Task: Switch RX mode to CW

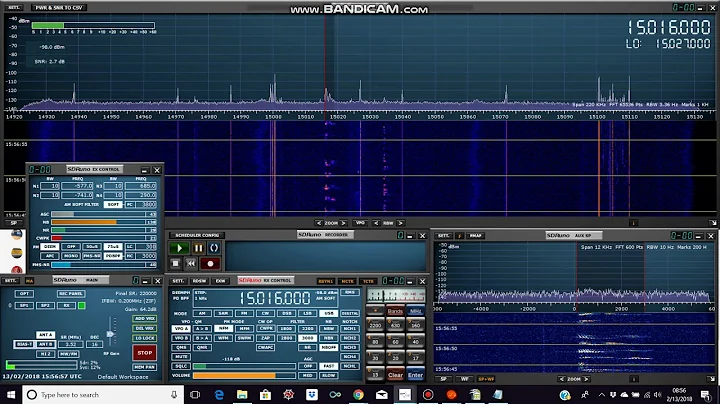Action: tap(265, 313)
